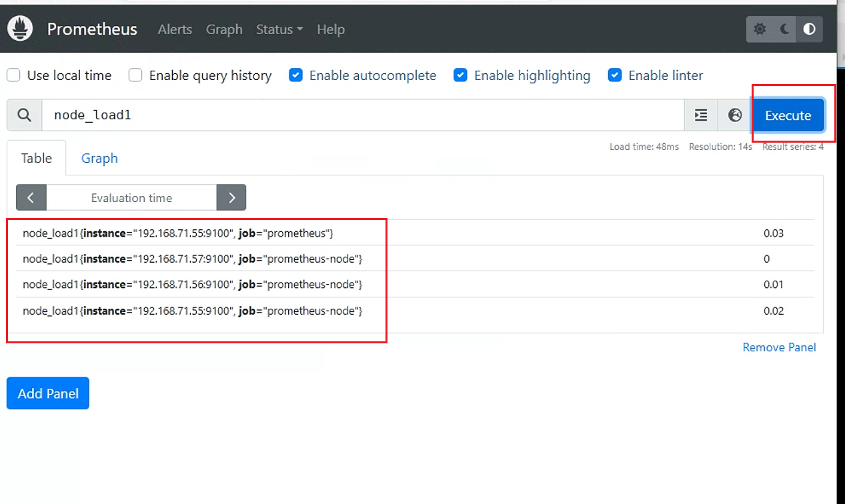Screen dimensions: 845x504
Task: Click the value 0.02 in the results
Action: coord(774,311)
